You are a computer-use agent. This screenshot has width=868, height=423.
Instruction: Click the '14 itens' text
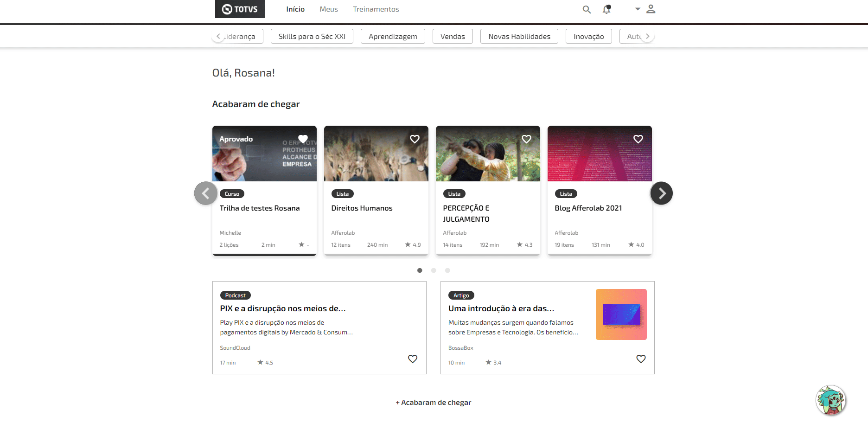click(x=453, y=245)
